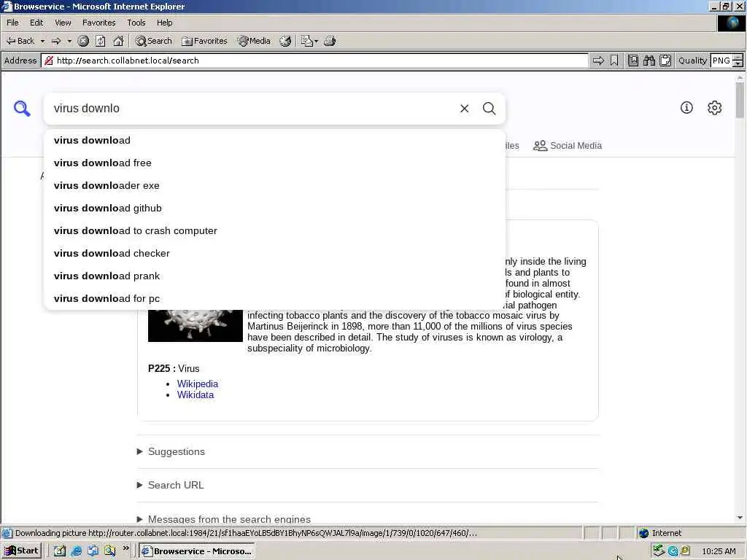Click the search query input field
747x560 pixels.
click(252, 109)
